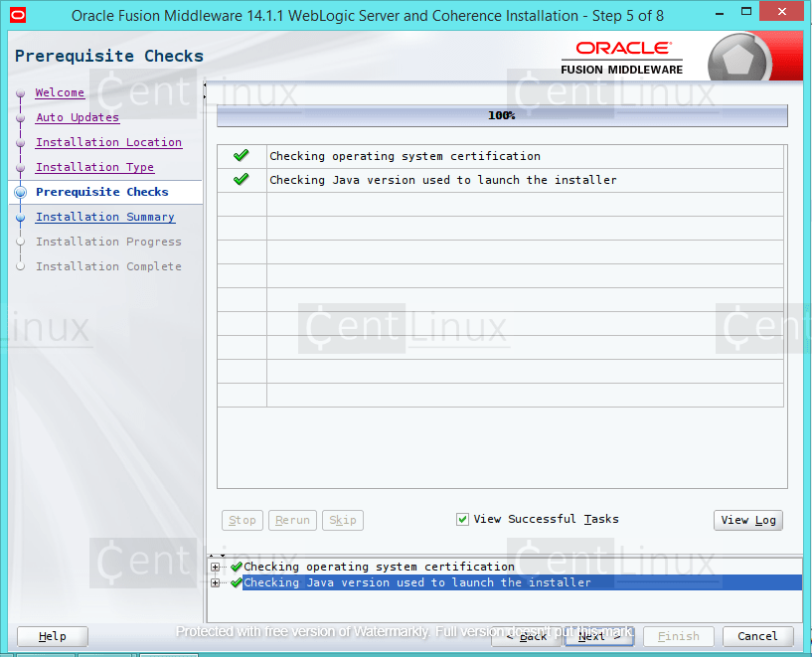Click the Stop button
Image resolution: width=812 pixels, height=657 pixels.
[x=243, y=520]
